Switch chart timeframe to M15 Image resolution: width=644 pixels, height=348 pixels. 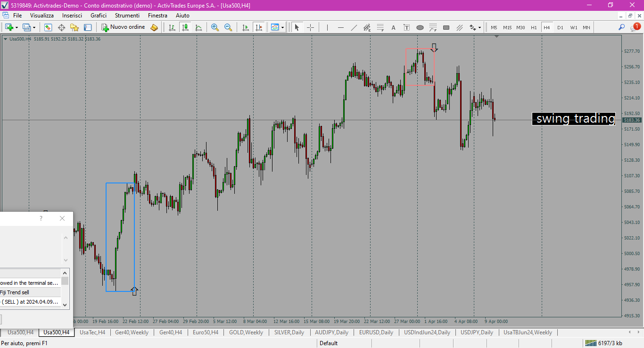(x=507, y=27)
